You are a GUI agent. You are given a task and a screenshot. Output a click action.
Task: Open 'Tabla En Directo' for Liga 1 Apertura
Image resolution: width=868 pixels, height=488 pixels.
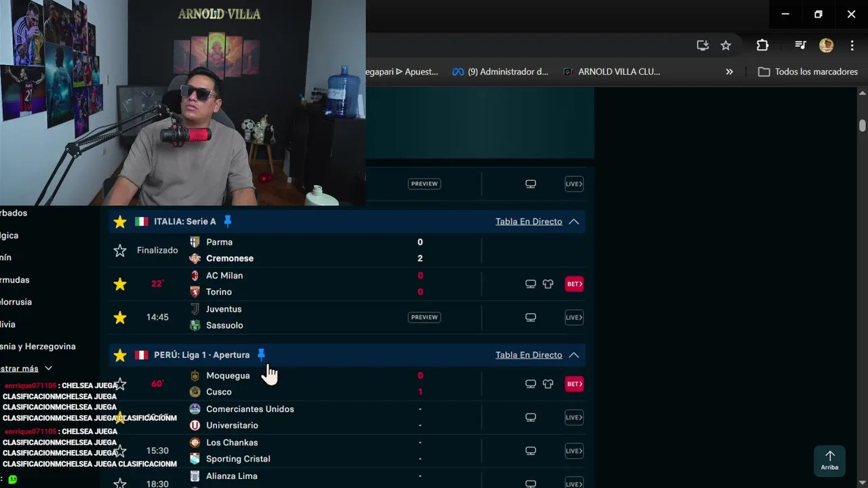528,355
